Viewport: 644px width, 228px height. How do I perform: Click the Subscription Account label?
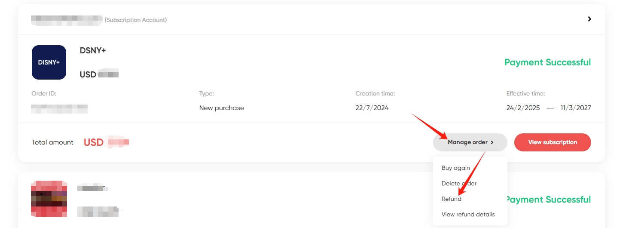(x=136, y=20)
